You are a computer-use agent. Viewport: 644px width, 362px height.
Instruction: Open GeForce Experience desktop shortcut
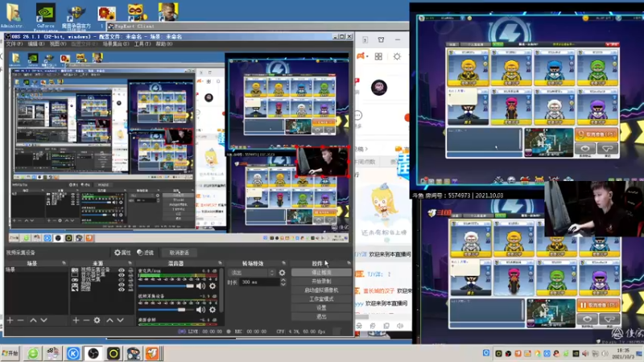pos(45,15)
